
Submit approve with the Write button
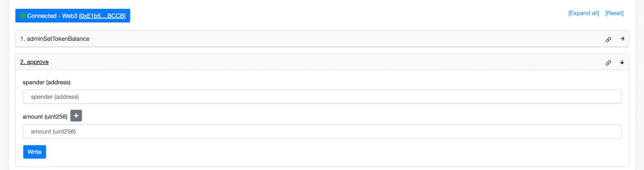(35, 152)
